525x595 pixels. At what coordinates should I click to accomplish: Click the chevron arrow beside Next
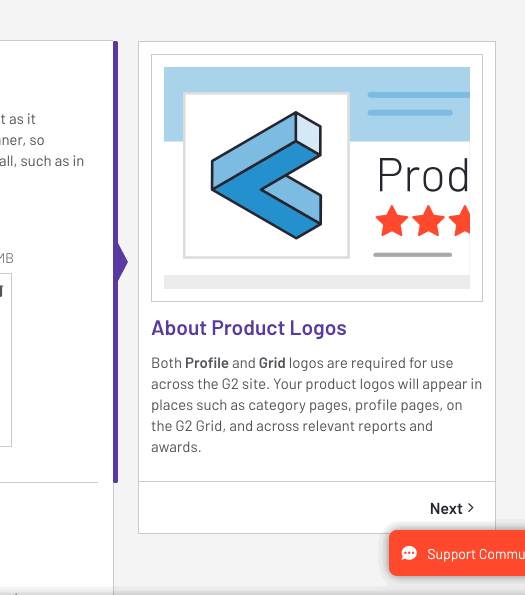click(471, 508)
